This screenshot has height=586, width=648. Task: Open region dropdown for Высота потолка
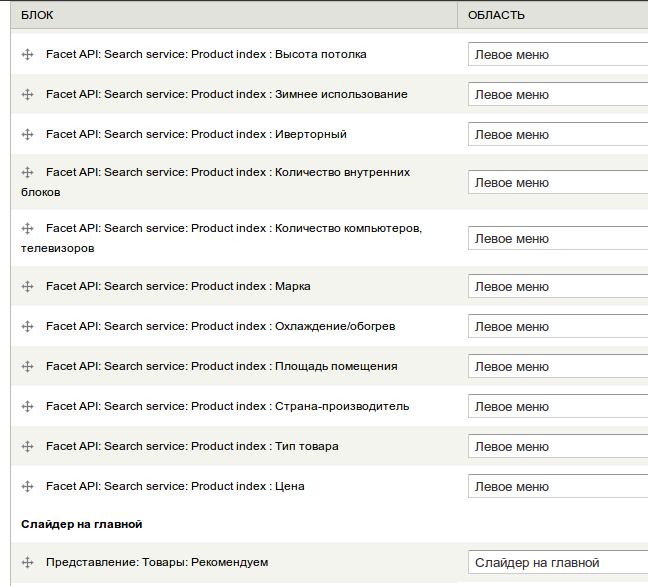point(558,54)
